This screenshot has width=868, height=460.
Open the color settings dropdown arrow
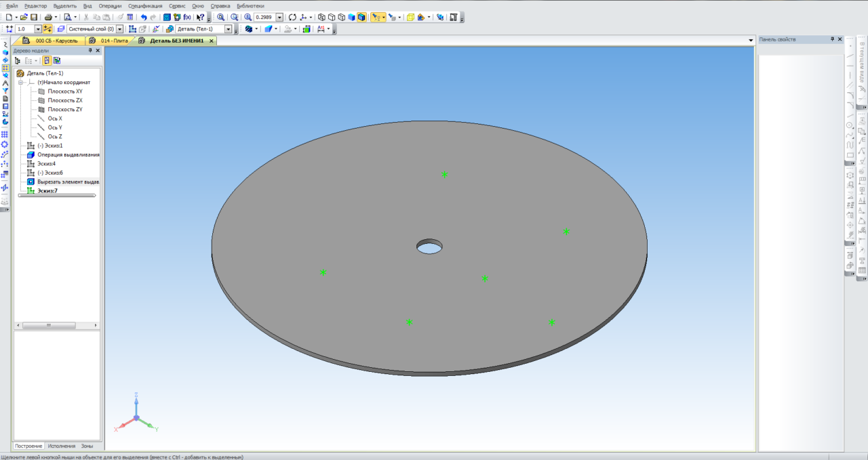(429, 17)
